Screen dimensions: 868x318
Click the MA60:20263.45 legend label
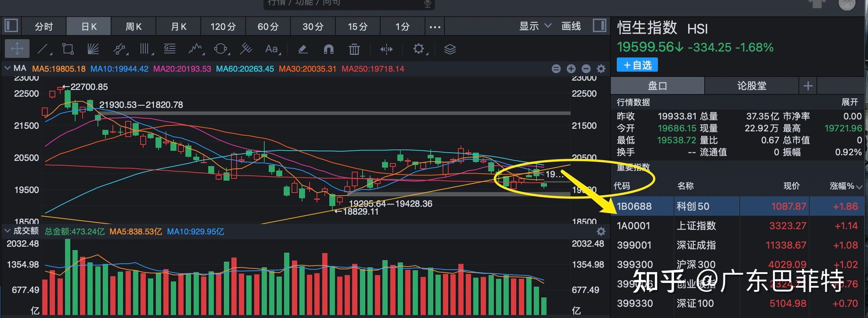click(245, 69)
